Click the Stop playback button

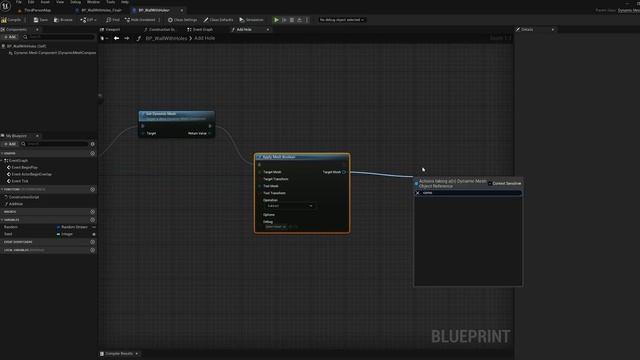pyautogui.click(x=292, y=20)
